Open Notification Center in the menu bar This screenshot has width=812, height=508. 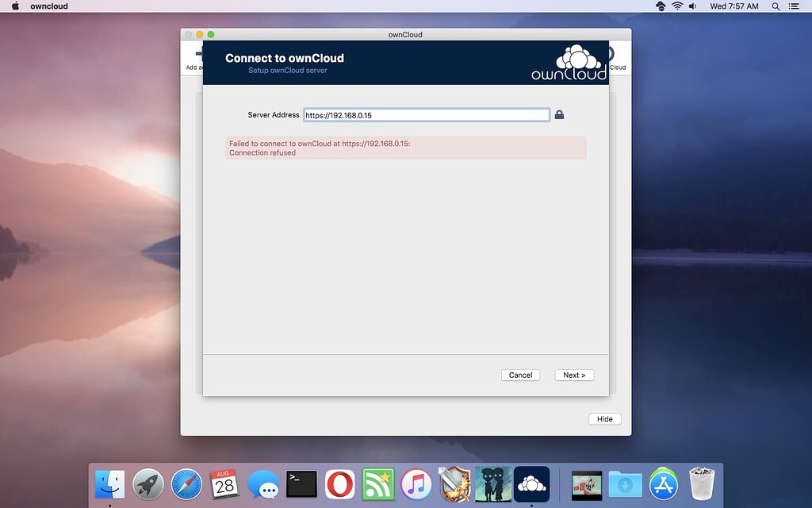click(794, 6)
